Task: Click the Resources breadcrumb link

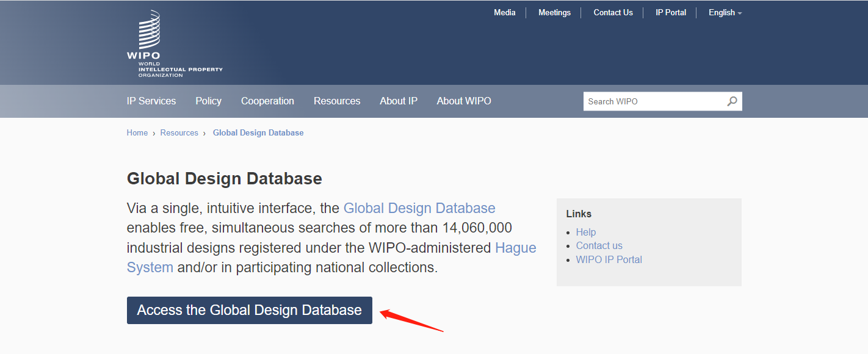Action: [179, 133]
